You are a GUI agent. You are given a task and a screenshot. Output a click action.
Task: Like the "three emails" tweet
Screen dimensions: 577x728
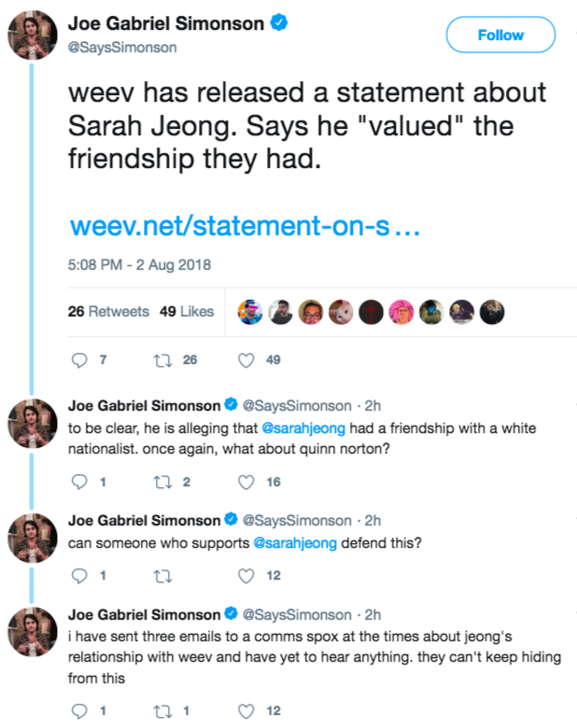tap(246, 712)
